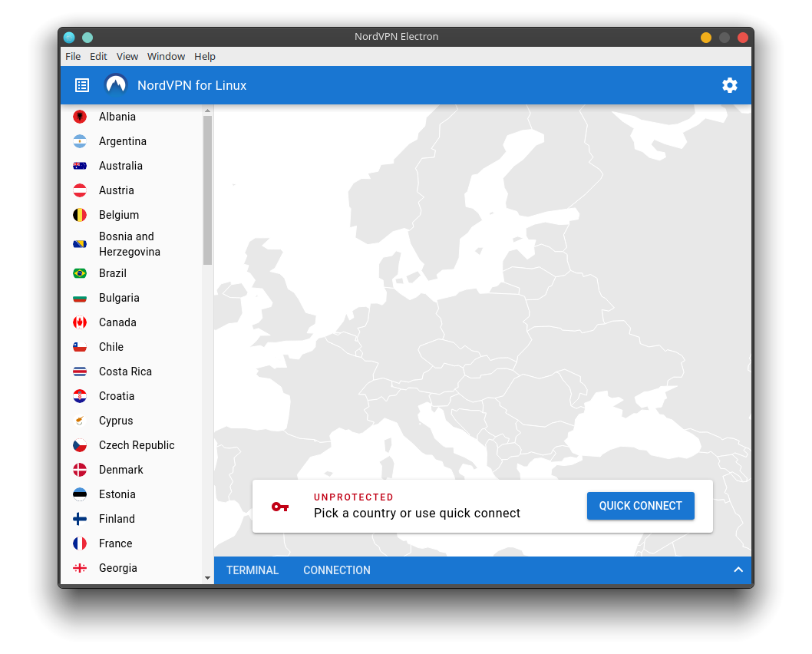This screenshot has height=654, width=812.
Task: Open the Help menu
Action: [205, 57]
